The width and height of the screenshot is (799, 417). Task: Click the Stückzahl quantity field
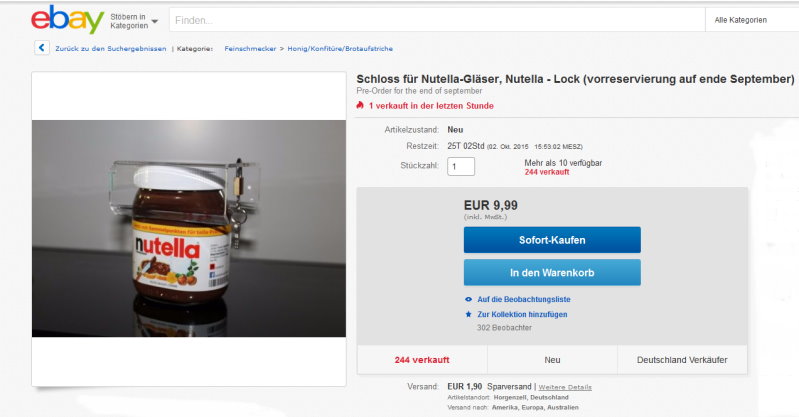coord(461,167)
